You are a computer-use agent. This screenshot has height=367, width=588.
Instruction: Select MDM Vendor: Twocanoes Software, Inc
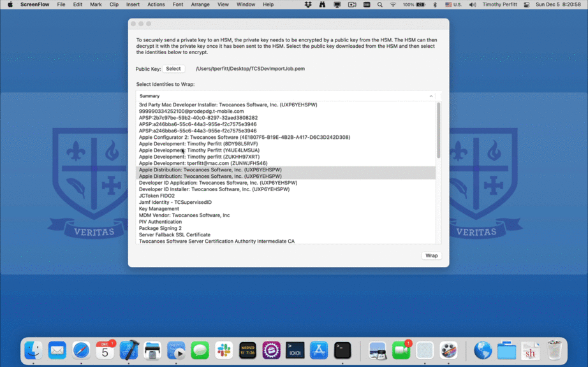tap(286, 215)
